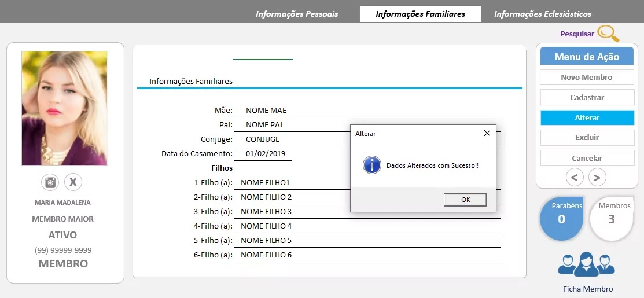This screenshot has height=298, width=644.
Task: Click the ATIVO status text
Action: click(63, 235)
